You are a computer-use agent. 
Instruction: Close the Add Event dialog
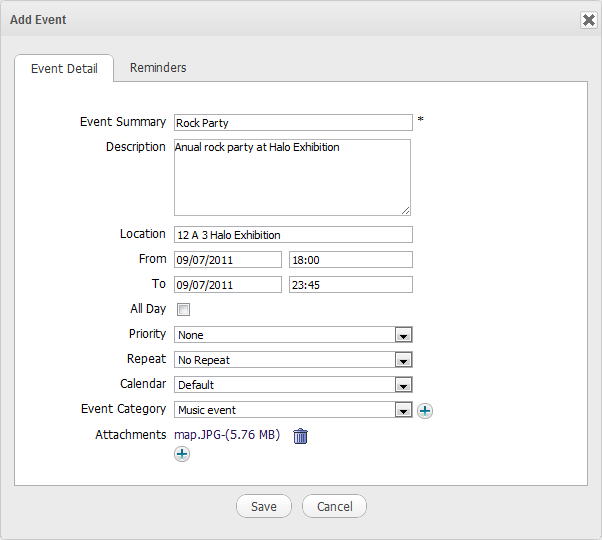point(588,20)
